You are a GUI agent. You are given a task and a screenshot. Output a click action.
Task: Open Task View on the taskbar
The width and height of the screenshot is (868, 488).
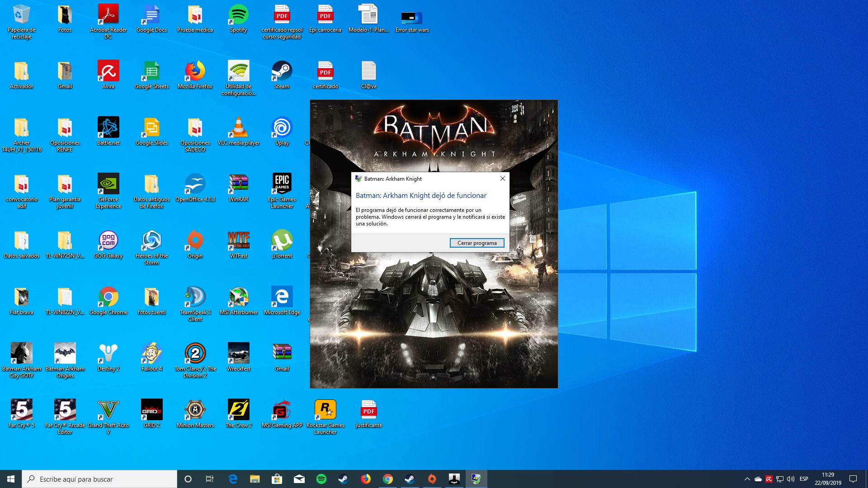210,479
